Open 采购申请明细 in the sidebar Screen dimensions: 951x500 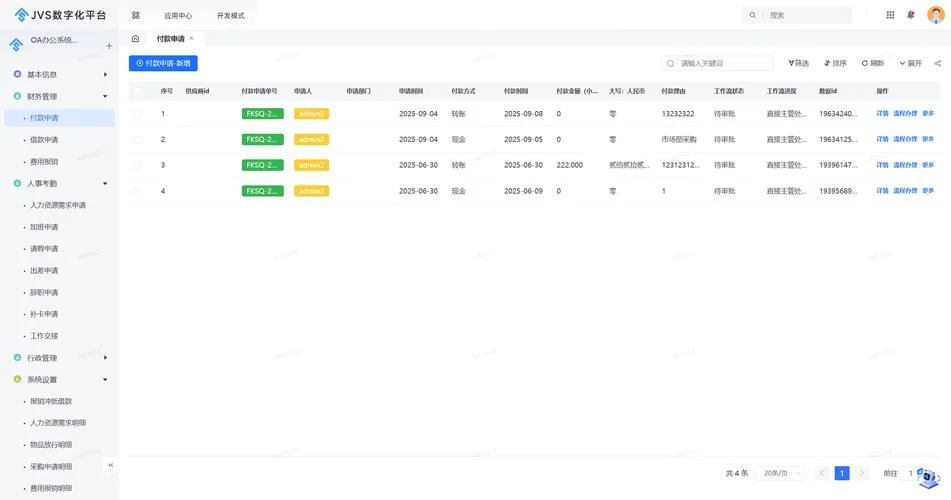(51, 467)
